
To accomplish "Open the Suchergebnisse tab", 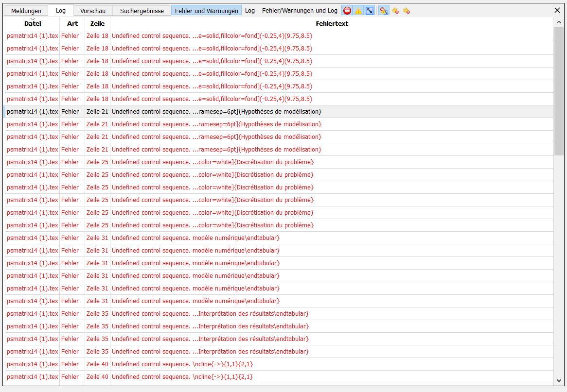I will point(142,11).
